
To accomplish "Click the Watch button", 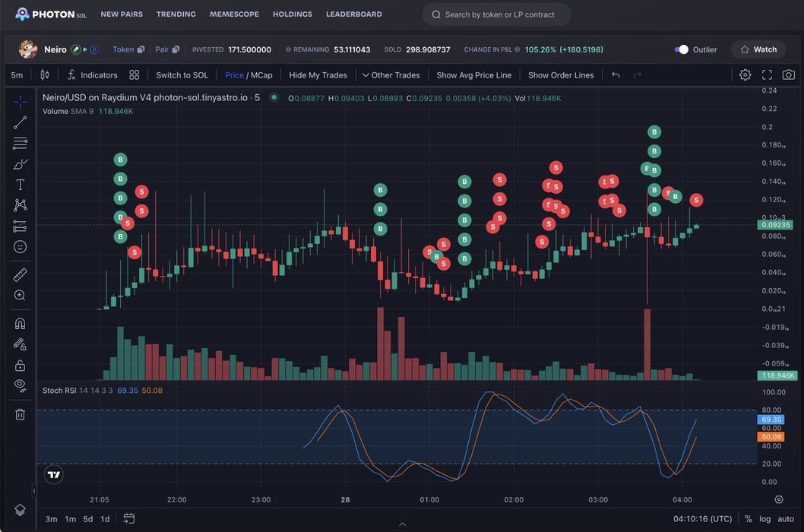I will pyautogui.click(x=758, y=49).
